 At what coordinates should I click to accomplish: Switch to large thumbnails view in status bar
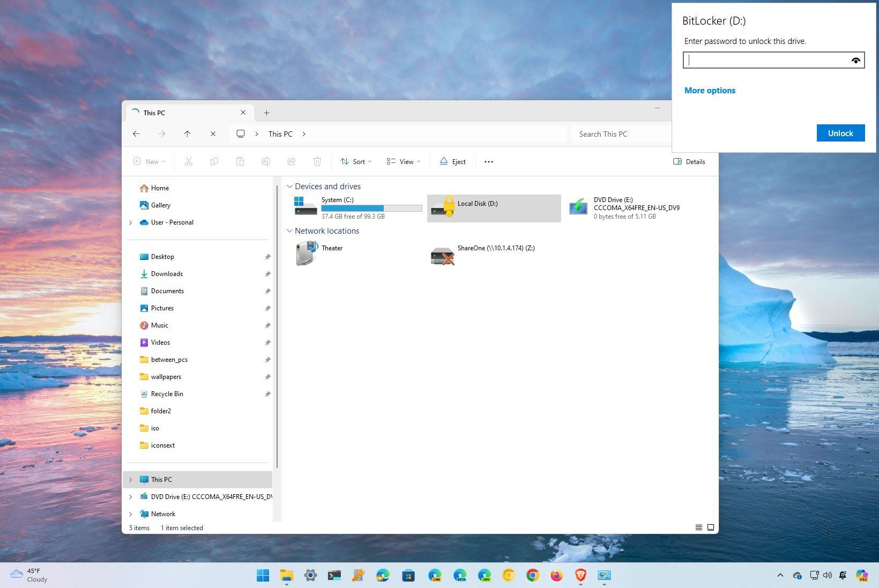coord(711,527)
